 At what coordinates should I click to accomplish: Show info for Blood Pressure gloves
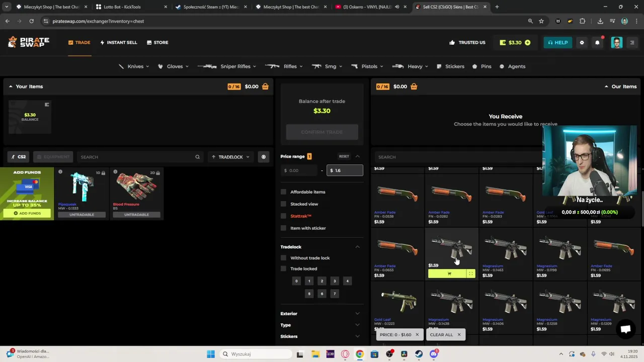point(115,172)
